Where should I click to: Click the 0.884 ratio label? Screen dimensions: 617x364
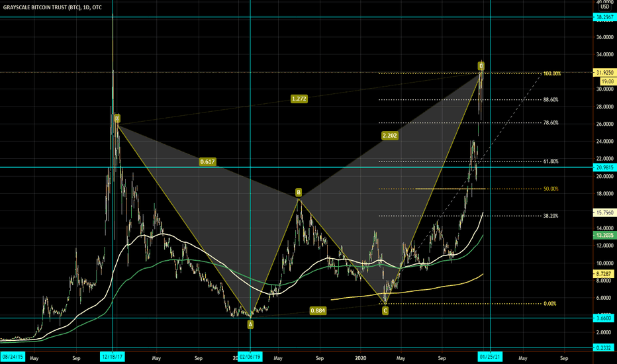point(318,310)
